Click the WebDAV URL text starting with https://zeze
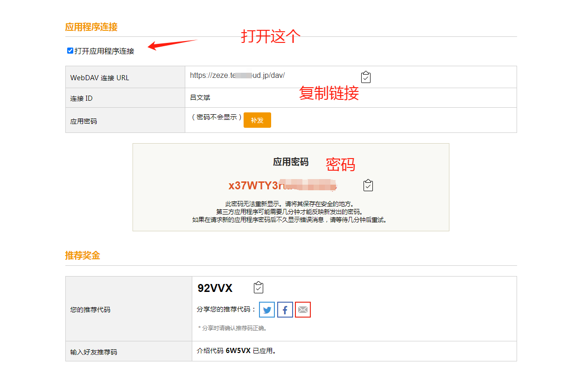588x367 pixels. tap(237, 76)
